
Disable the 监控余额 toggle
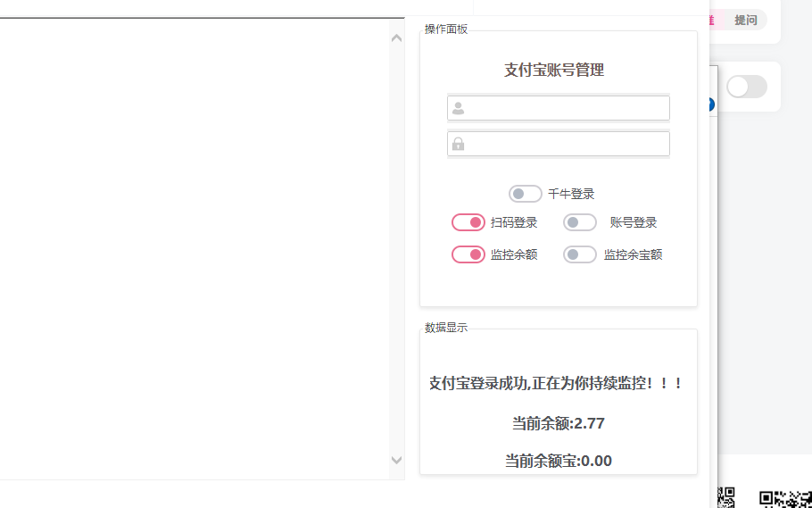point(468,254)
